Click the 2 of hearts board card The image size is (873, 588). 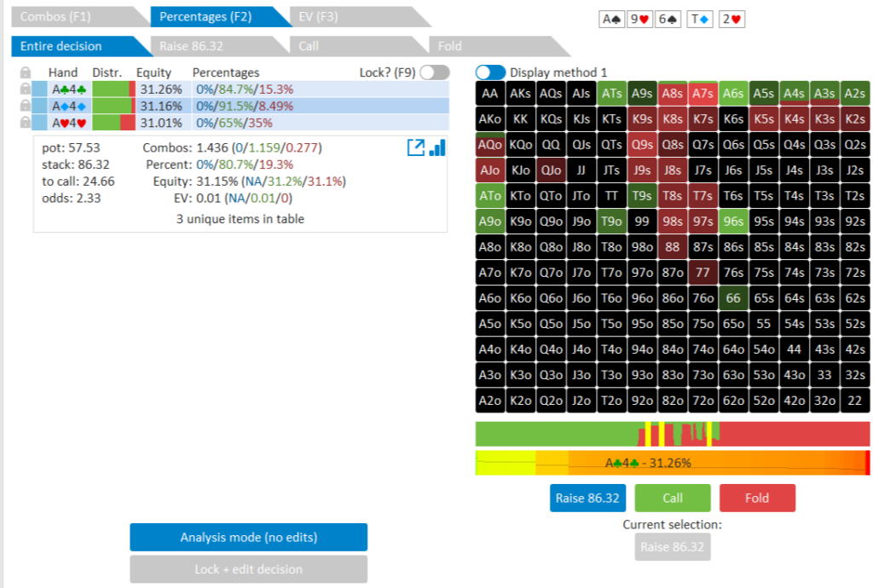(x=731, y=19)
